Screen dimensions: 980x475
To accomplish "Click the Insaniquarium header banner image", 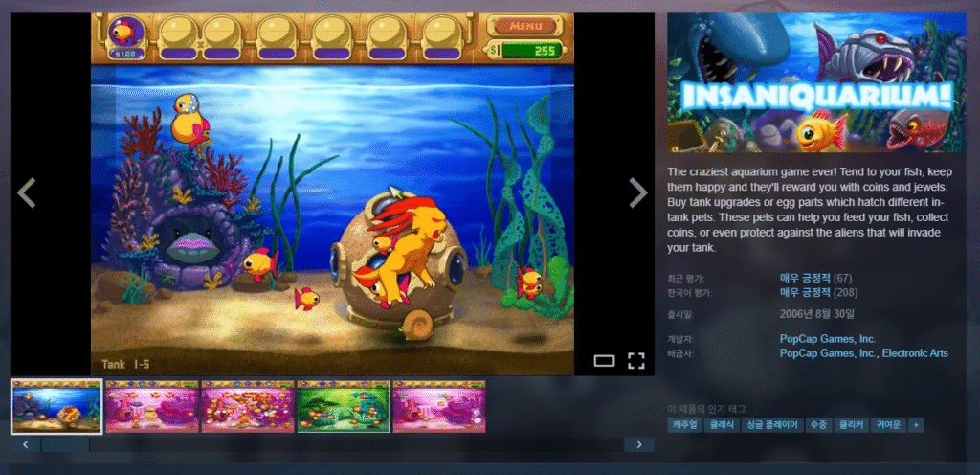I will (x=816, y=82).
